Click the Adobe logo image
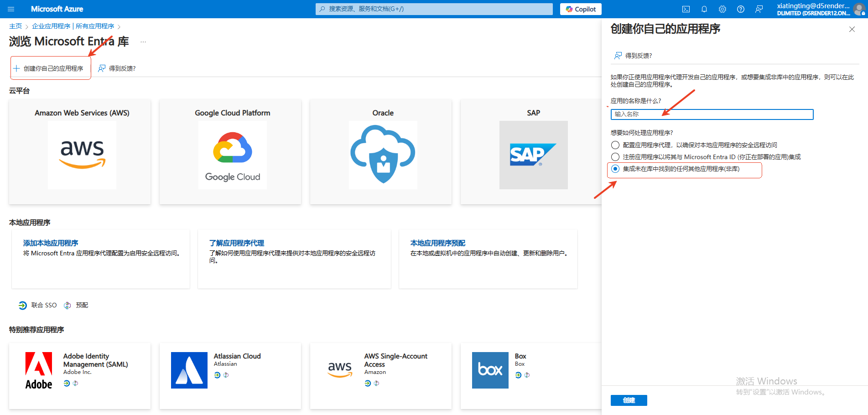The image size is (868, 415). [x=39, y=370]
